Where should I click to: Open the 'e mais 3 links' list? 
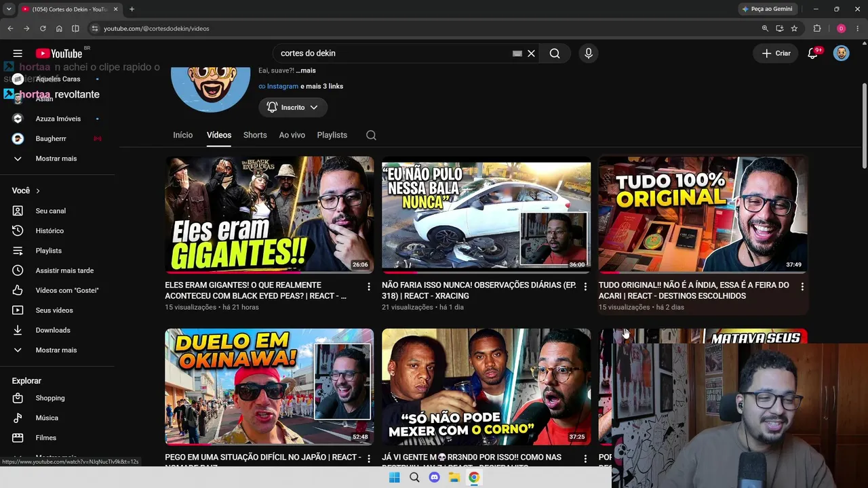click(322, 86)
